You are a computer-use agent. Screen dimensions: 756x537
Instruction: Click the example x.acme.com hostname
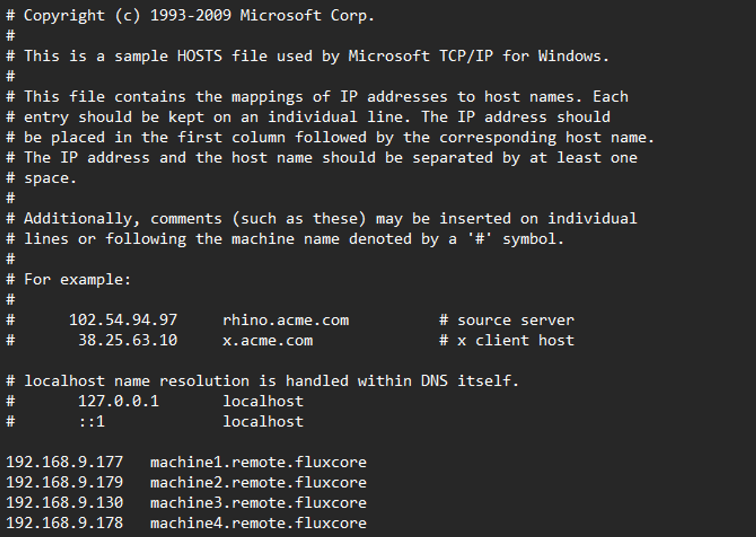tap(268, 341)
